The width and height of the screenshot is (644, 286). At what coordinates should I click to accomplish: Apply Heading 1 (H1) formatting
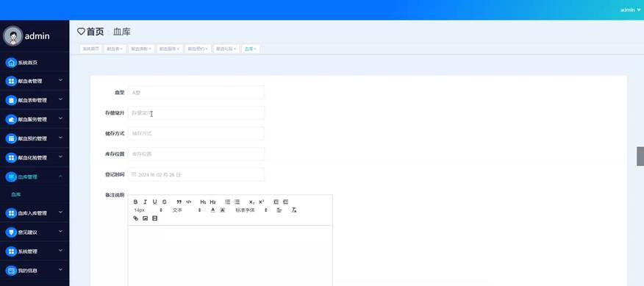point(203,201)
